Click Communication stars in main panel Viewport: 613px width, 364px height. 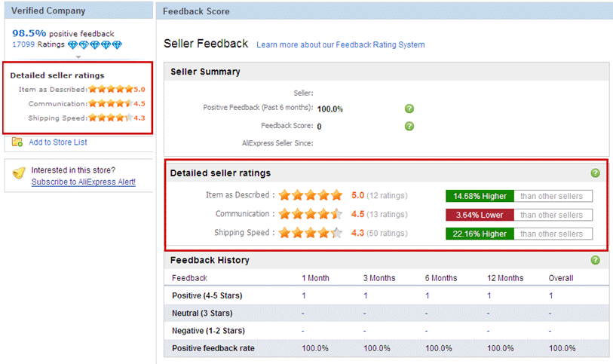pos(311,213)
